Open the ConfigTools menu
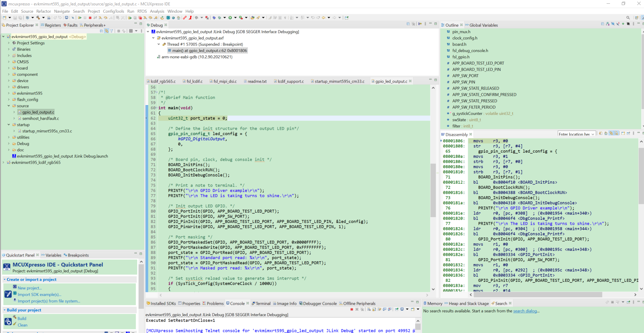 (114, 11)
